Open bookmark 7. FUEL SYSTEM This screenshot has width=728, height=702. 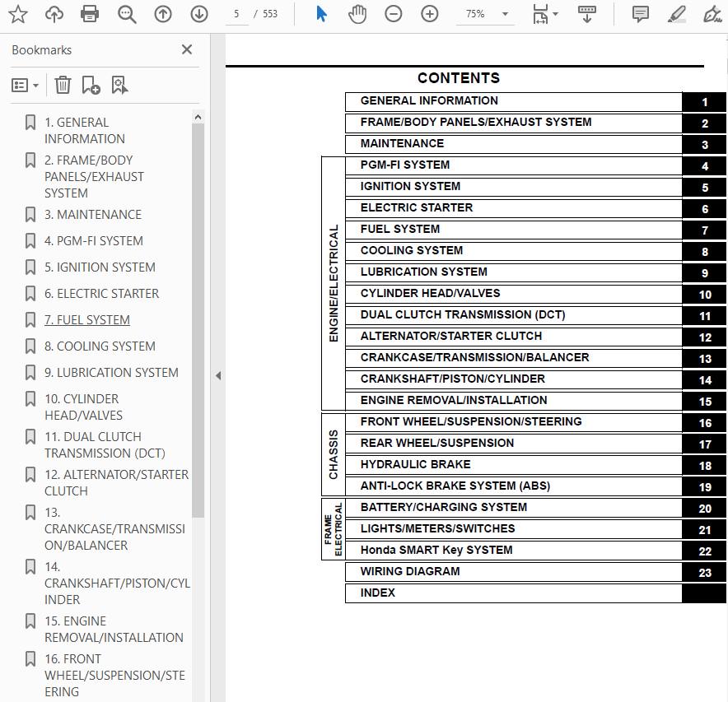[87, 320]
